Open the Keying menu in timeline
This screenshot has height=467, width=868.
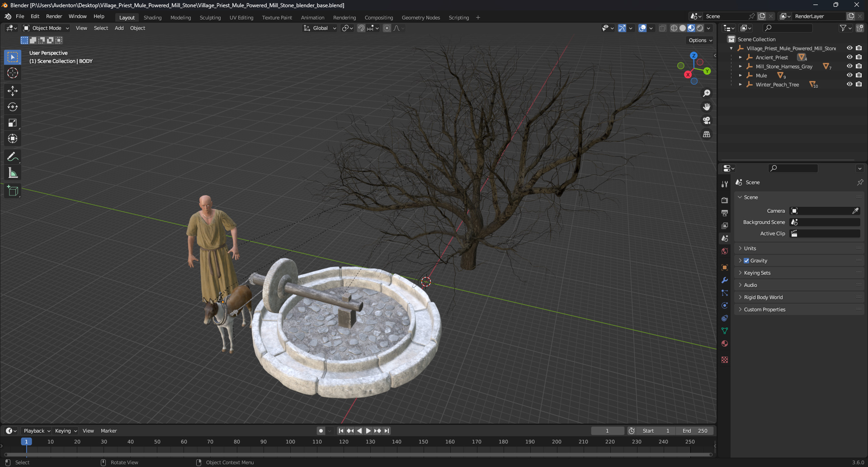point(66,431)
